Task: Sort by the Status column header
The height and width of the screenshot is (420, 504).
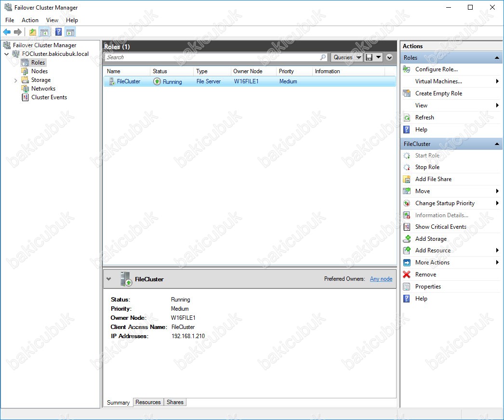Action: click(x=172, y=71)
